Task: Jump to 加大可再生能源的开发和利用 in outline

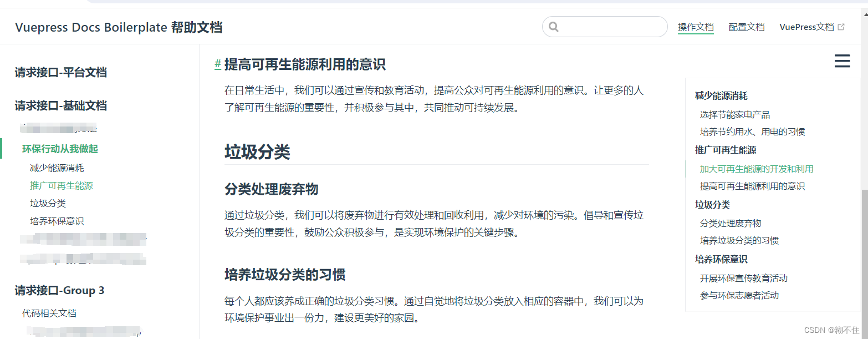Action: pyautogui.click(x=757, y=169)
